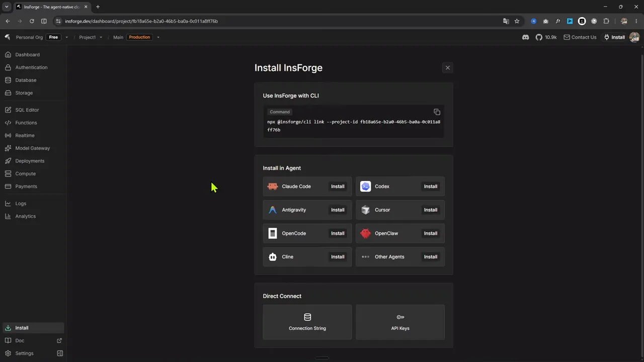Click the OpenCode logo icon

[x=273, y=233]
